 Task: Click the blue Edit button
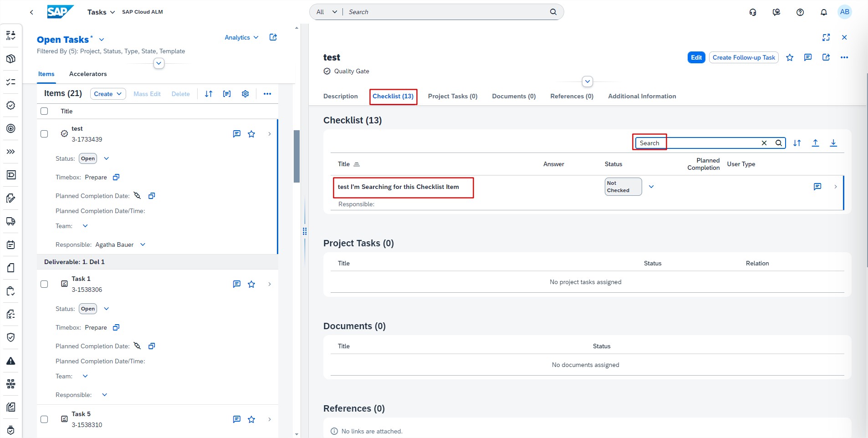click(x=696, y=57)
